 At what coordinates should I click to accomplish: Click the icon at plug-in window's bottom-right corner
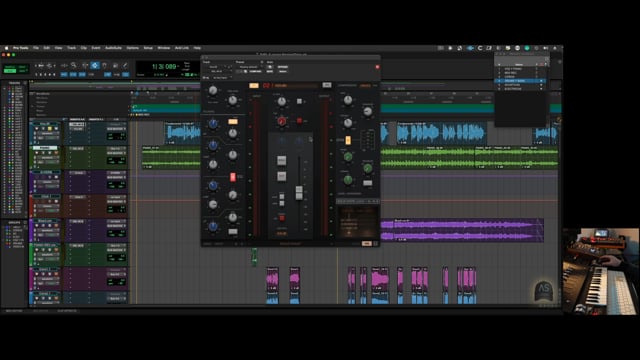(x=376, y=244)
